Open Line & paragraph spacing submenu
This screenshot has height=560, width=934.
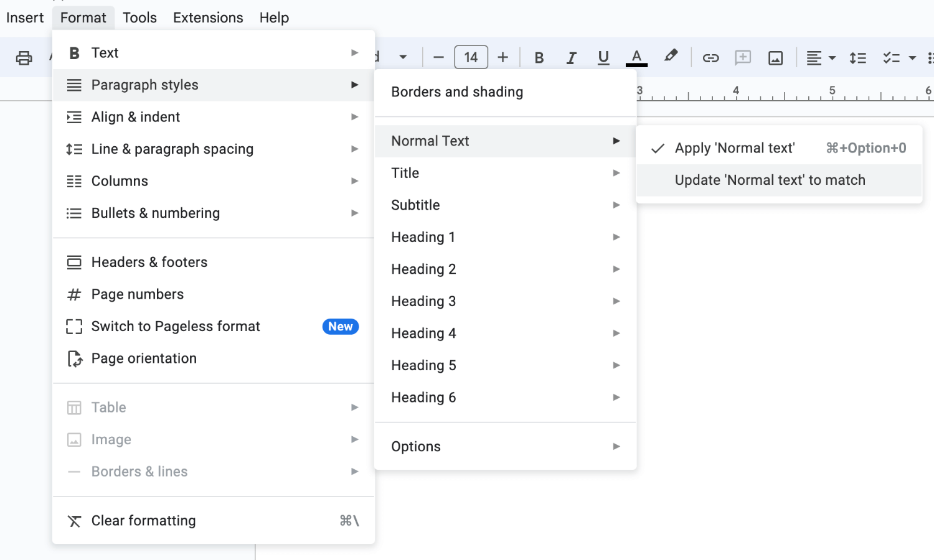point(214,149)
